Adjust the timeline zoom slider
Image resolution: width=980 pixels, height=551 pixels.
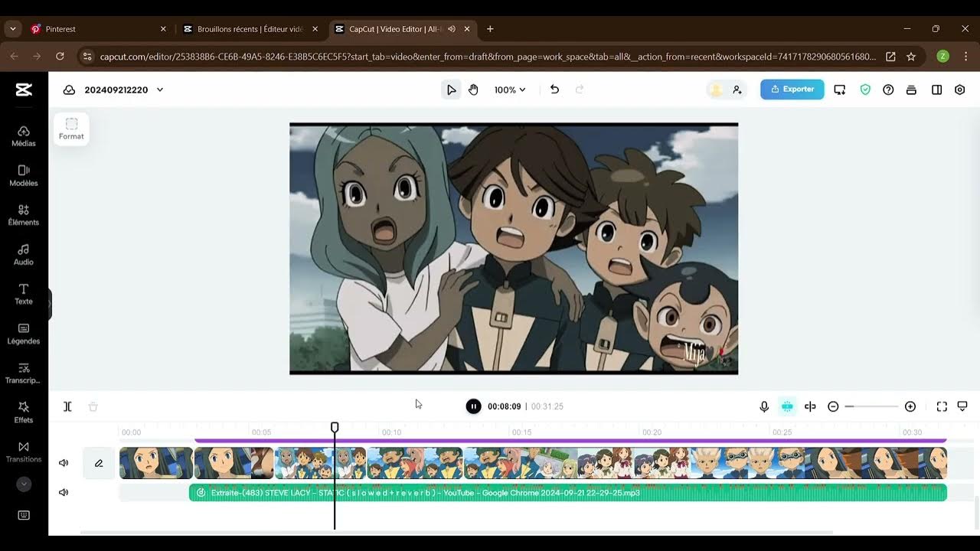point(871,406)
